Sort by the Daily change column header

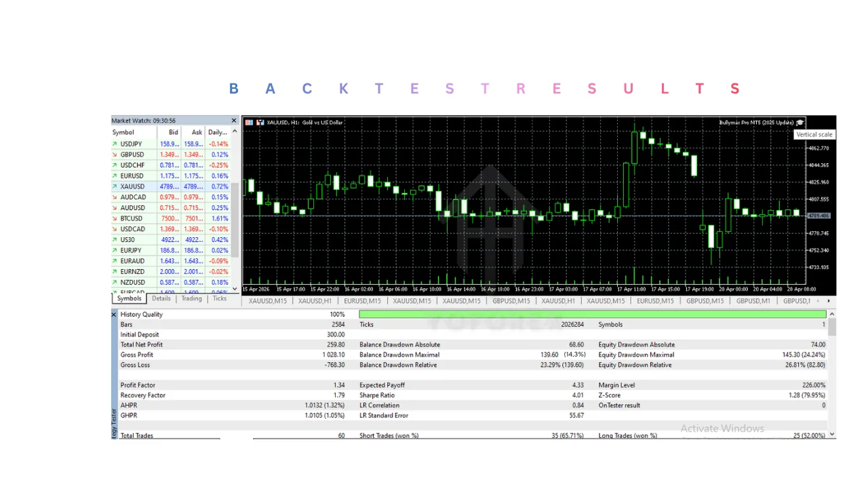217,132
